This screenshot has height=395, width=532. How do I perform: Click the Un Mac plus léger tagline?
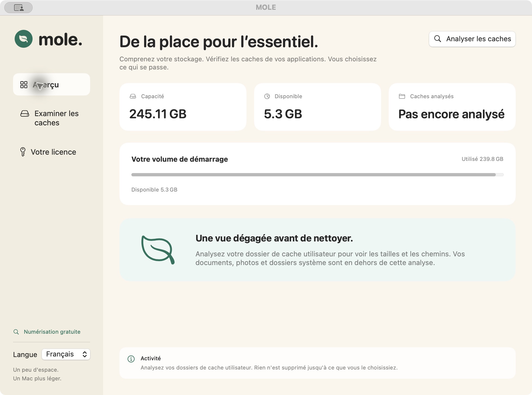pos(37,378)
